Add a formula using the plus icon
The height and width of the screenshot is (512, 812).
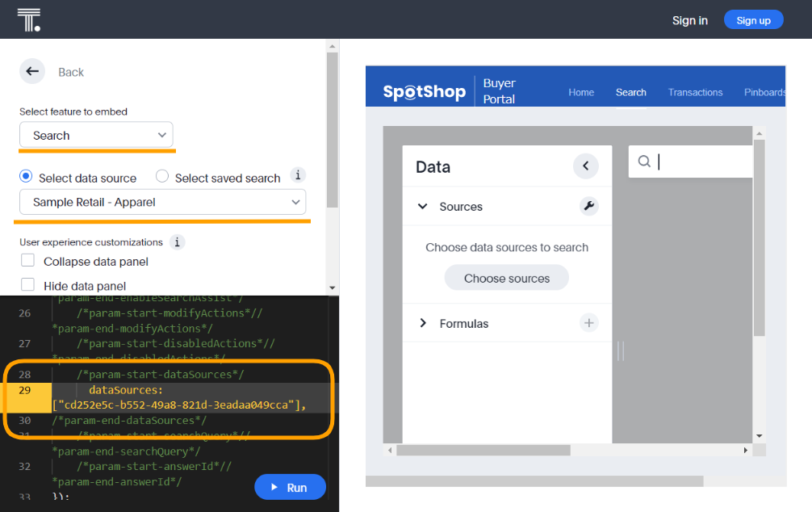(589, 323)
